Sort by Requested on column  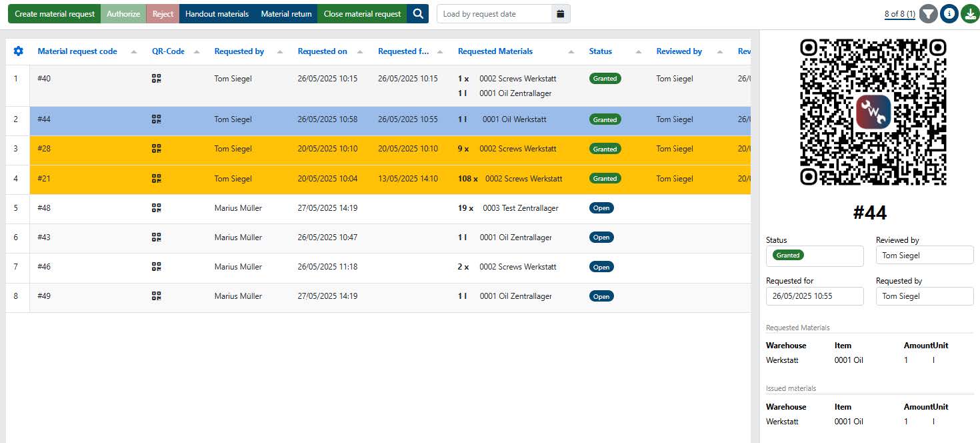pyautogui.click(x=323, y=51)
